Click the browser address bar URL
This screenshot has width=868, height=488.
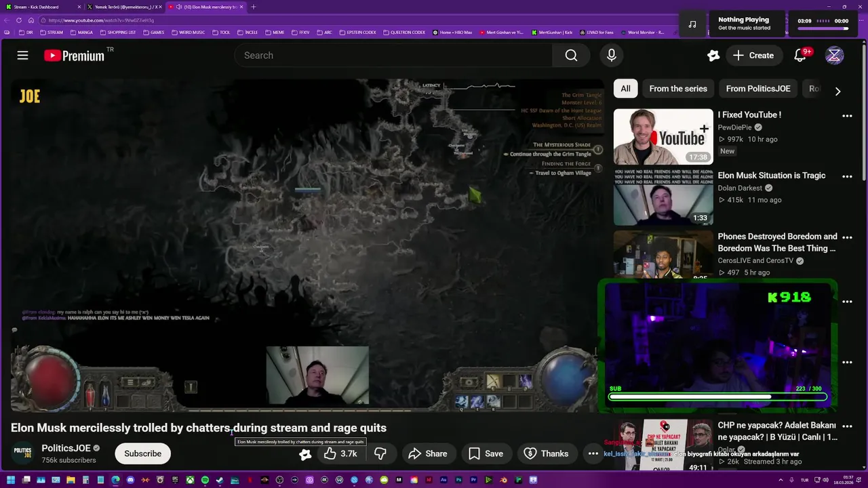[102, 20]
